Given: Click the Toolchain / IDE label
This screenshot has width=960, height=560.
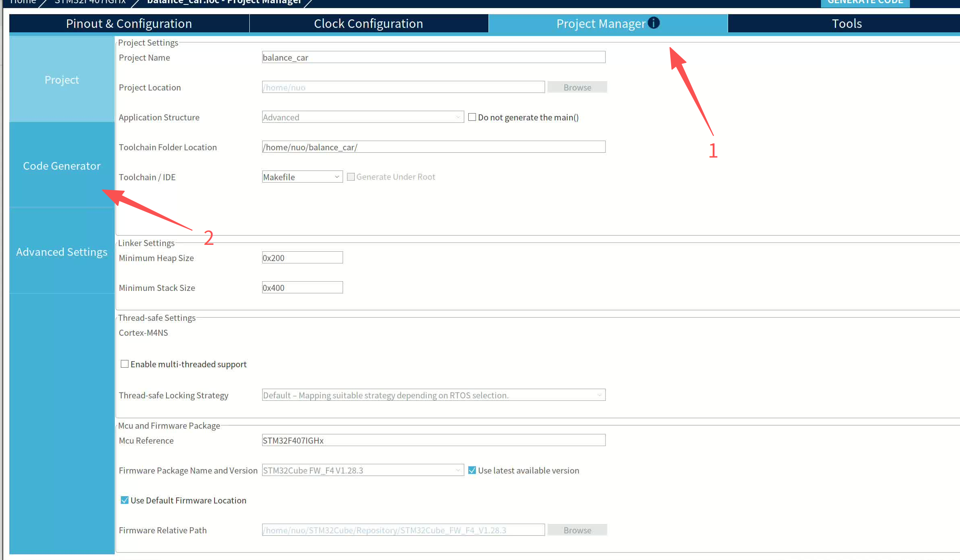Looking at the screenshot, I should pos(147,177).
